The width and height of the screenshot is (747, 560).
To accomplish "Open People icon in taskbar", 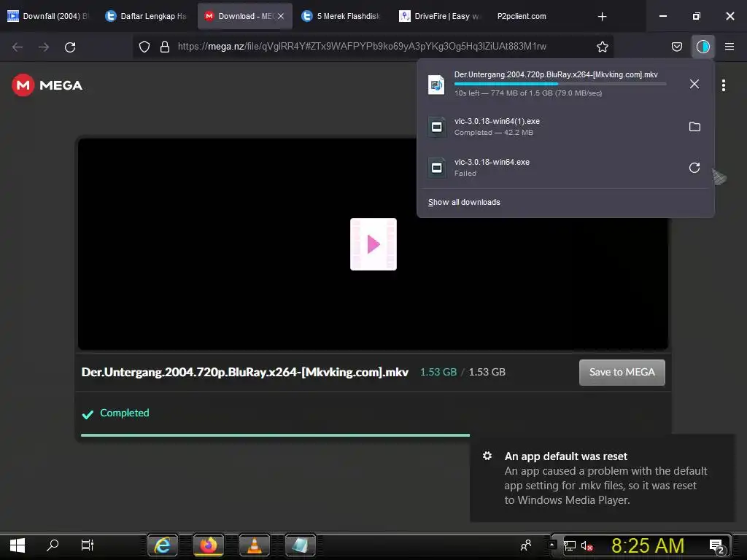I will coord(526,545).
